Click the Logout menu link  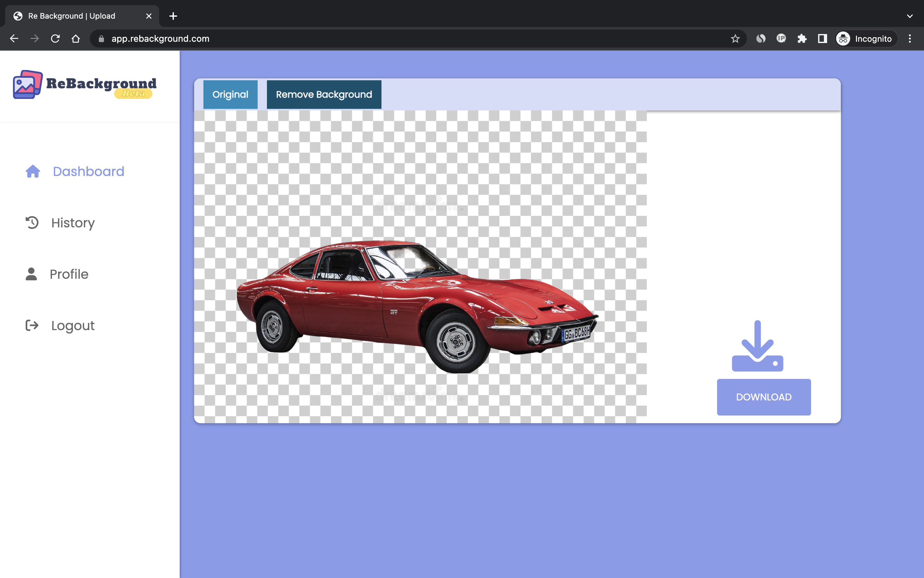click(73, 325)
